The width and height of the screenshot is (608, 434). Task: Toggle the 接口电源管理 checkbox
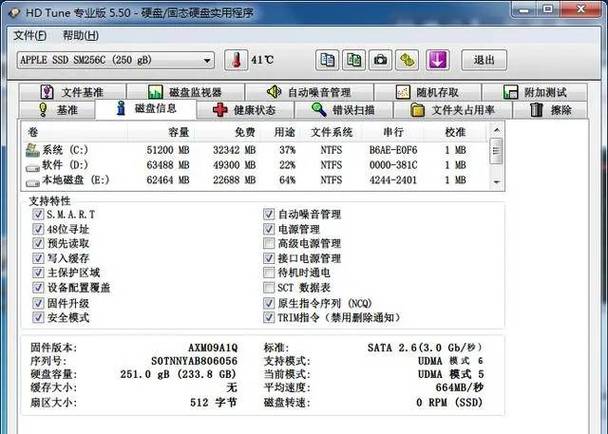pos(269,258)
